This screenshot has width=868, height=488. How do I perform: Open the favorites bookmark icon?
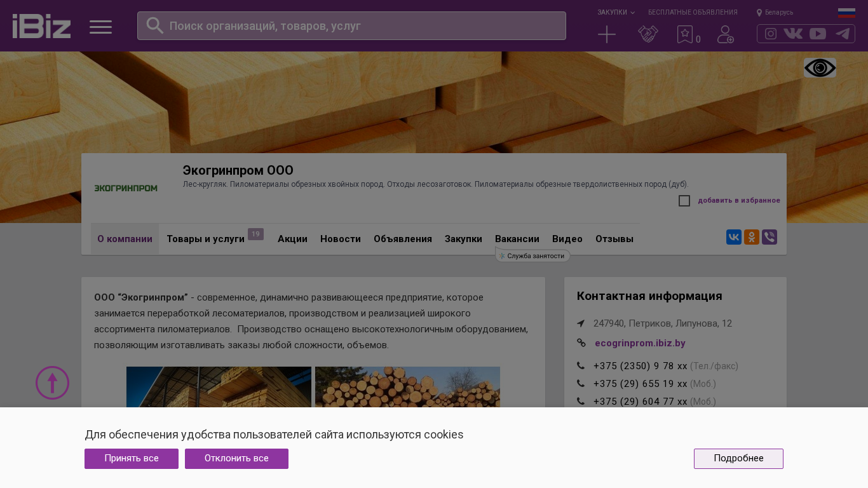pos(684,34)
